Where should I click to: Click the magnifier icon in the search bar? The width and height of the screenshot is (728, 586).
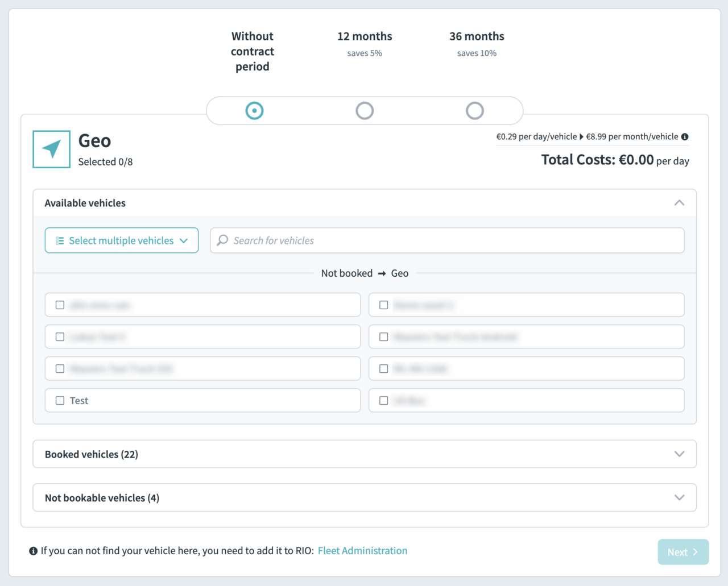point(222,240)
